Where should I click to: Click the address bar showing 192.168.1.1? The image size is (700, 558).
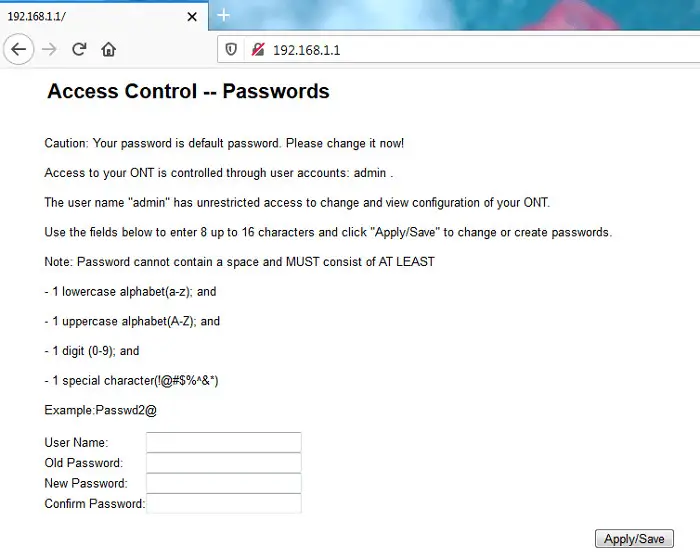[458, 50]
